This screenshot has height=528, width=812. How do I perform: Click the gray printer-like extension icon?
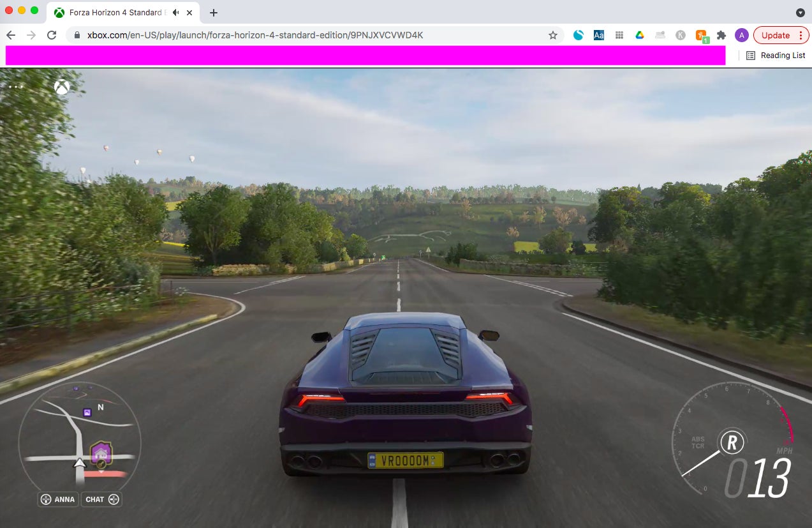tap(660, 35)
